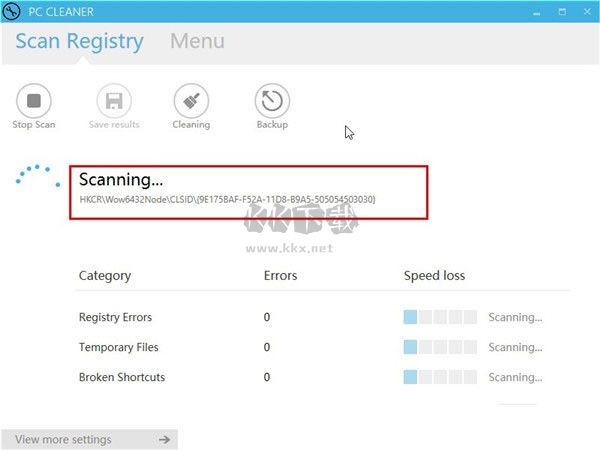Click the HKCR registry path being scanned
Viewport: 600px width, 450px height.
(228, 199)
